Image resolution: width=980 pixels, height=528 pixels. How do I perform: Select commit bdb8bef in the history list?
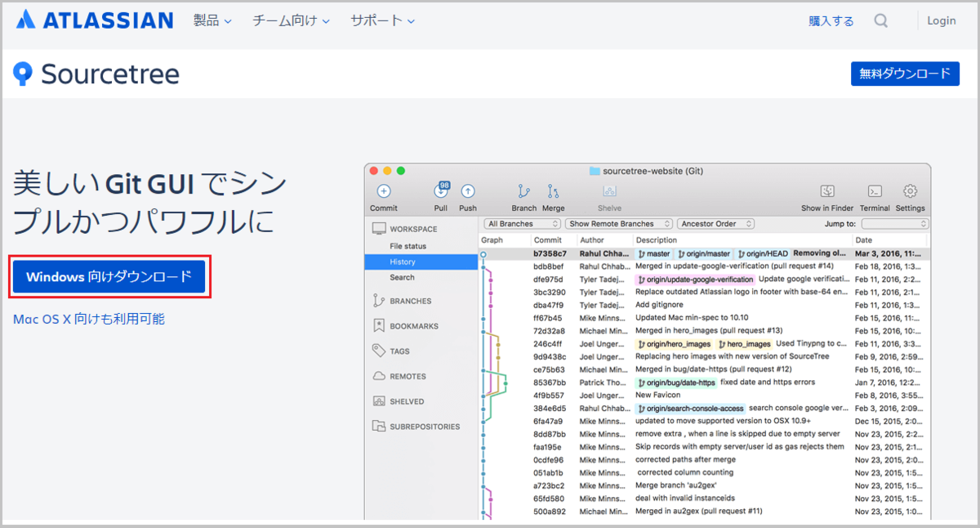[x=704, y=266]
